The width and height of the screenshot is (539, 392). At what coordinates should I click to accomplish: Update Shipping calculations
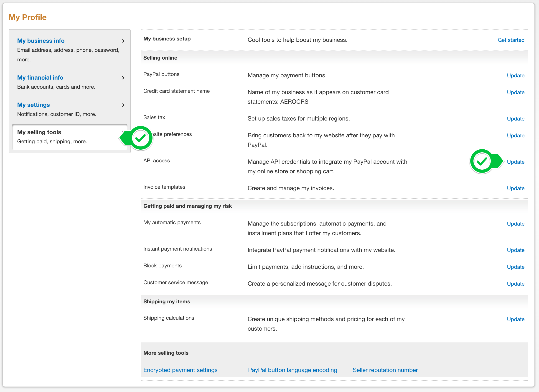pos(516,319)
